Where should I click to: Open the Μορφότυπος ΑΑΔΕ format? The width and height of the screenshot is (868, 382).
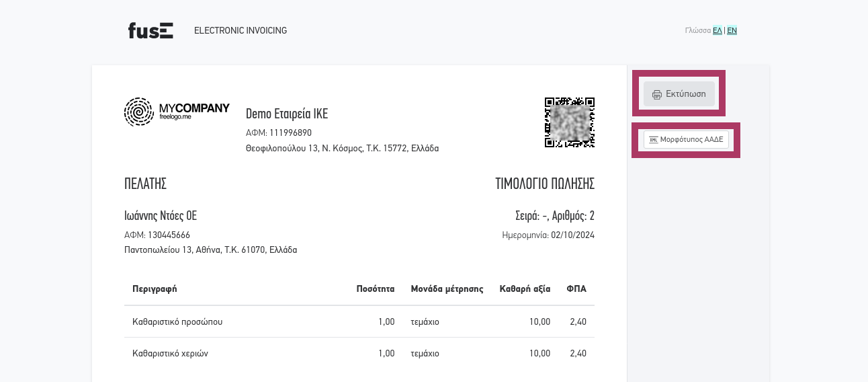click(x=686, y=139)
